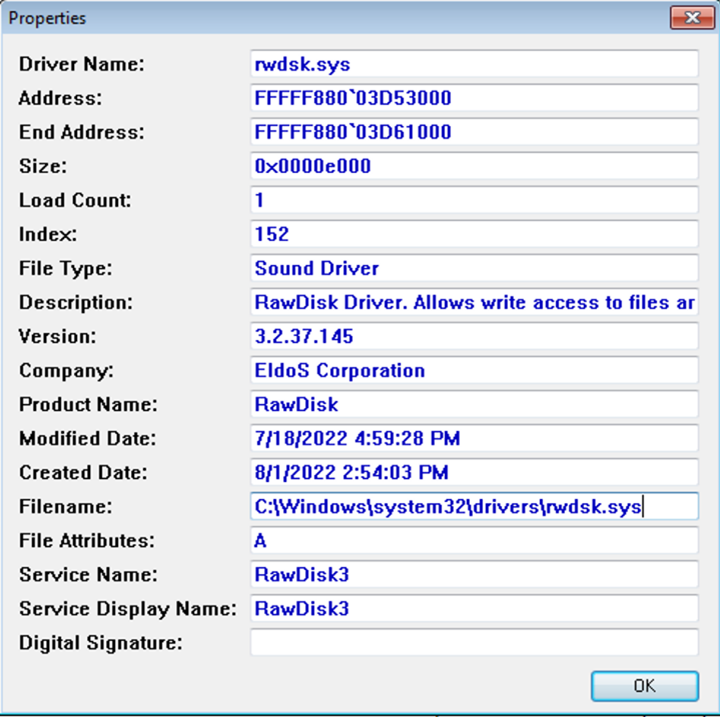Click the End Address field value
Image resolution: width=720 pixels, height=717 pixels.
point(474,132)
